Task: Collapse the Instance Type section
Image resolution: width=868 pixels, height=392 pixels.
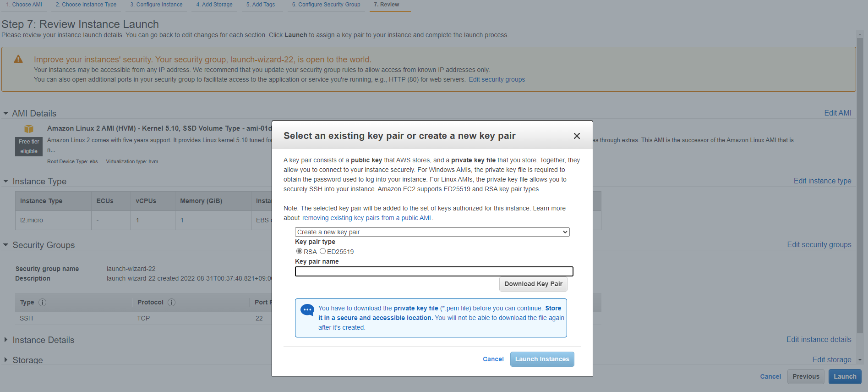Action: [6, 181]
